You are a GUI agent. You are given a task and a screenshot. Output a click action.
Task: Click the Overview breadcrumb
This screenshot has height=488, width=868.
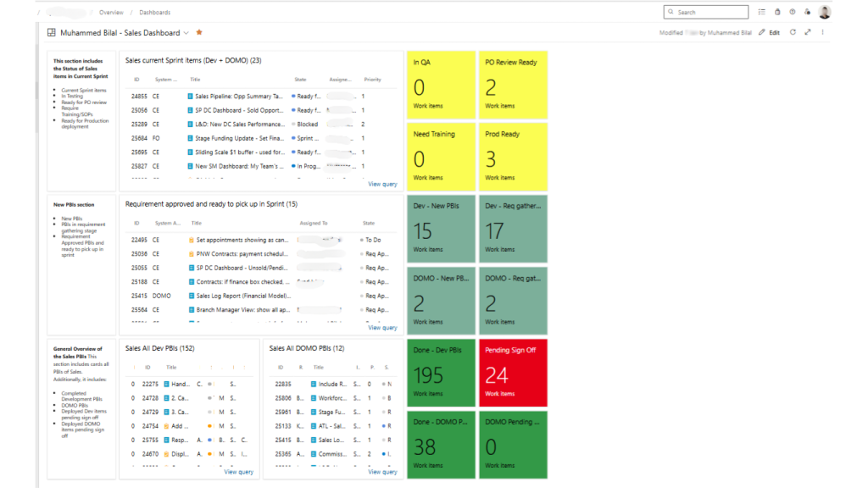pyautogui.click(x=111, y=13)
